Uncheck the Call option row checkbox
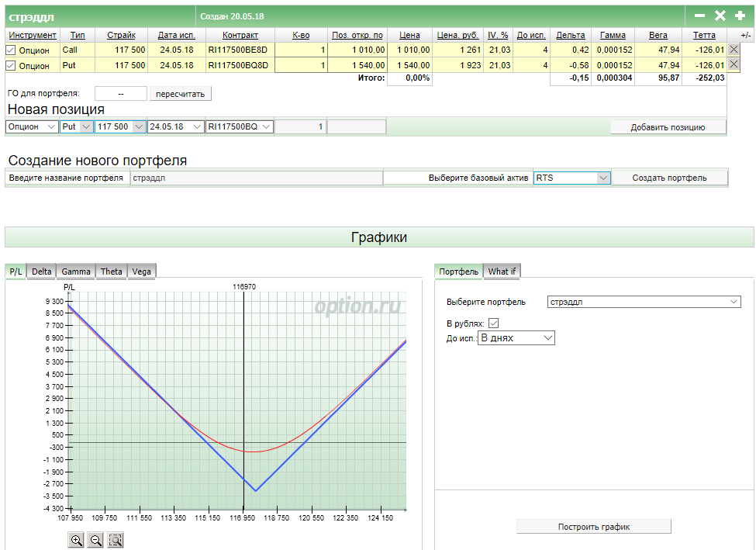 tap(11, 50)
